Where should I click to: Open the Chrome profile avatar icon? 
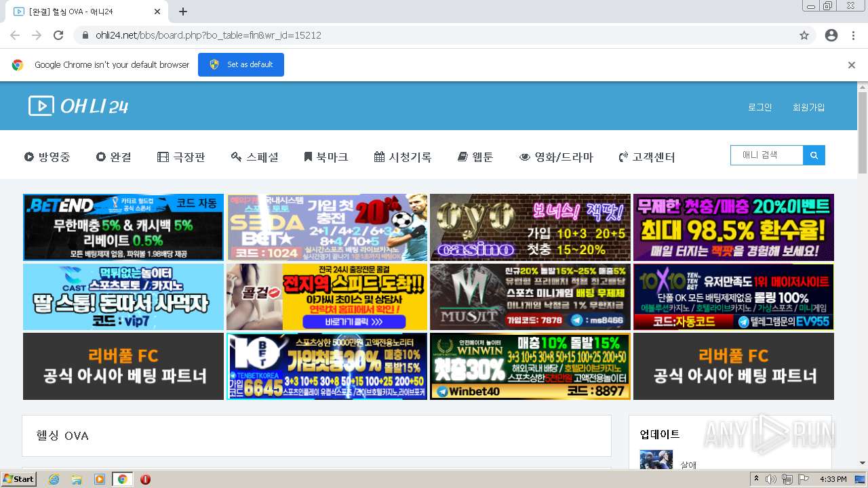pyautogui.click(x=831, y=35)
